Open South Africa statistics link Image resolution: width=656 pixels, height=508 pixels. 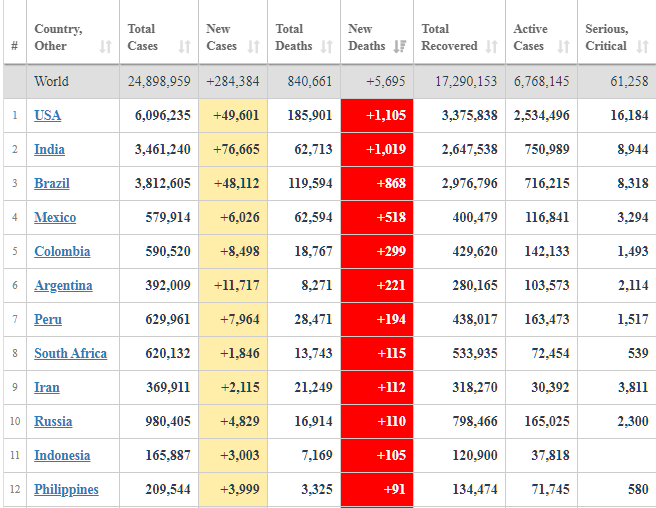[x=70, y=353]
